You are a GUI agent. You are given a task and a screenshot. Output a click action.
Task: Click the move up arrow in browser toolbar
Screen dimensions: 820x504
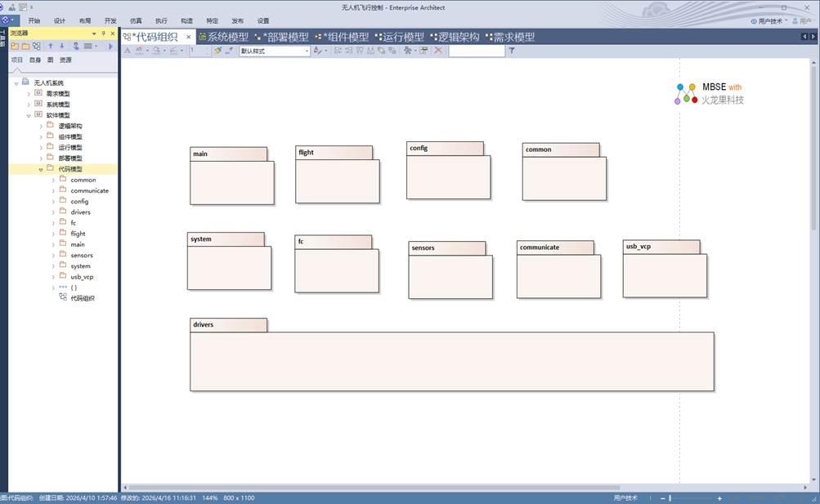click(x=50, y=47)
